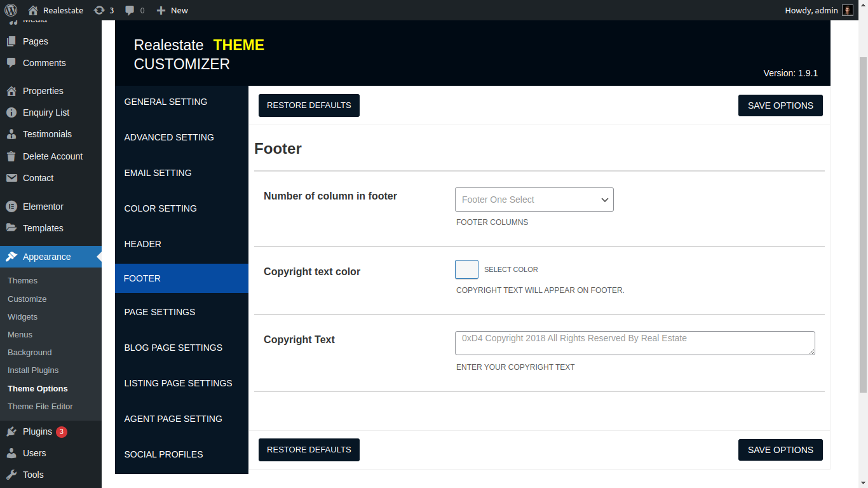868x488 pixels.
Task: Open the comments bubble icon in admin bar
Action: pos(130,10)
